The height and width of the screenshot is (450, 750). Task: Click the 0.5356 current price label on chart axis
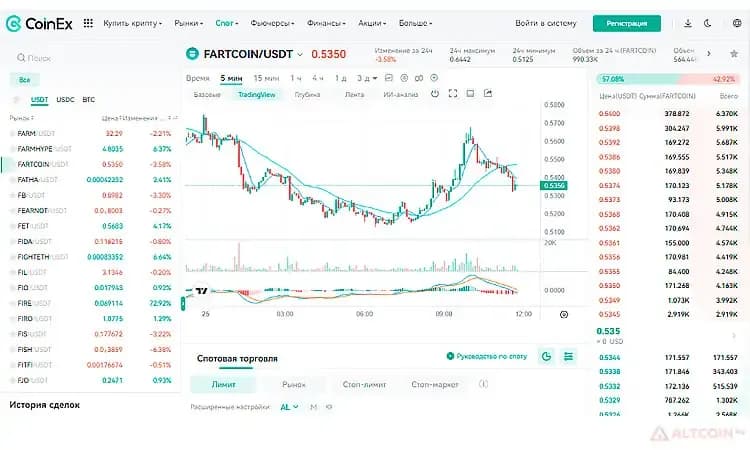pyautogui.click(x=553, y=186)
